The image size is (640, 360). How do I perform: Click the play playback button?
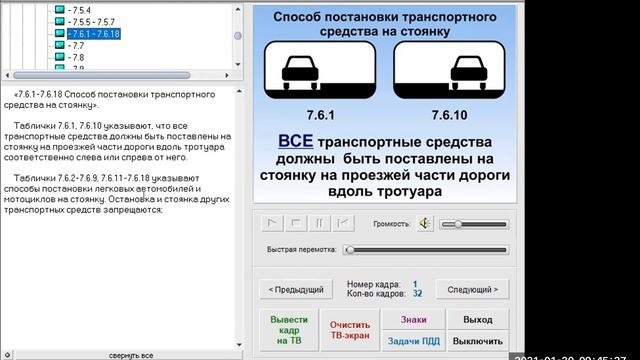pyautogui.click(x=272, y=223)
